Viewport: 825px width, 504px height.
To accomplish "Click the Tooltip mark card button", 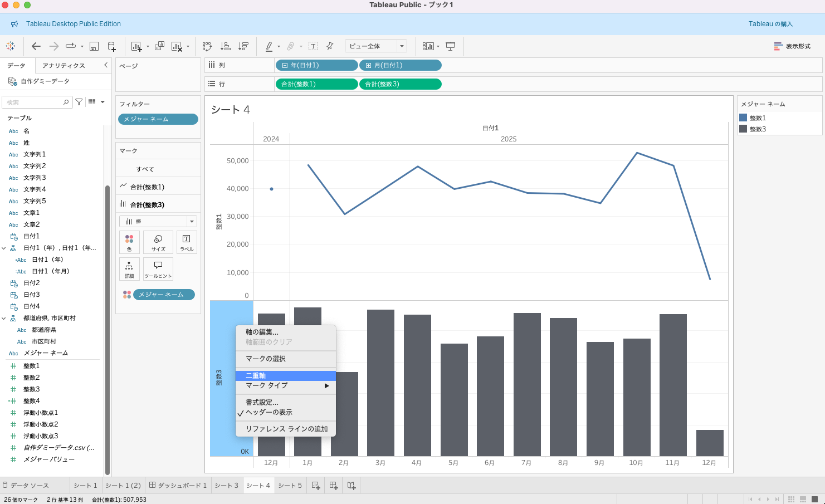I will pyautogui.click(x=158, y=268).
